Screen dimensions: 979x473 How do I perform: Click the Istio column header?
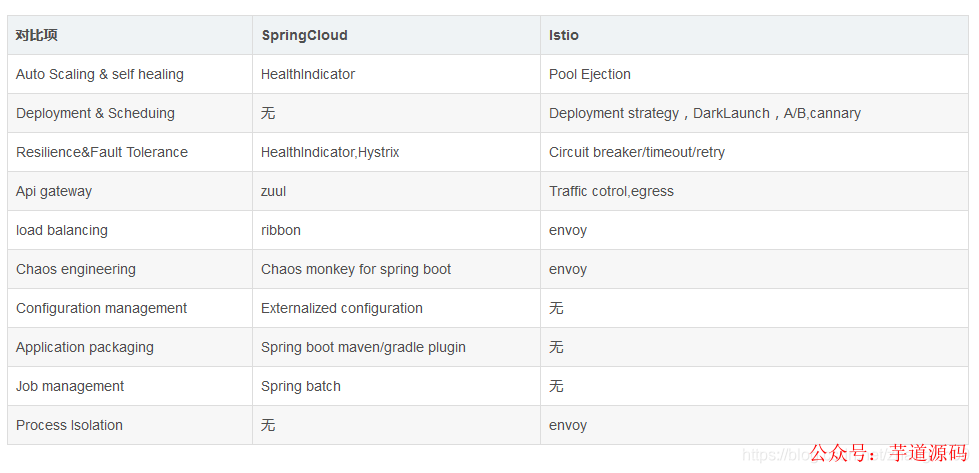564,35
